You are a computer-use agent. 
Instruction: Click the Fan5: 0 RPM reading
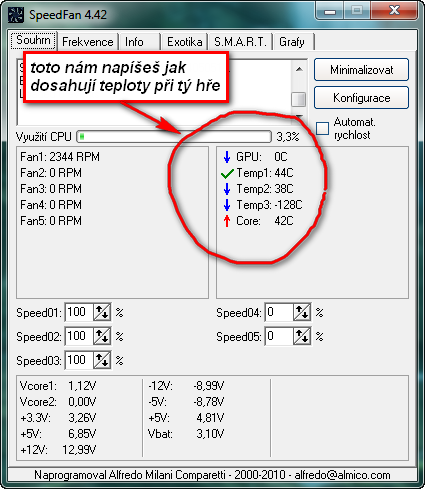(51, 221)
